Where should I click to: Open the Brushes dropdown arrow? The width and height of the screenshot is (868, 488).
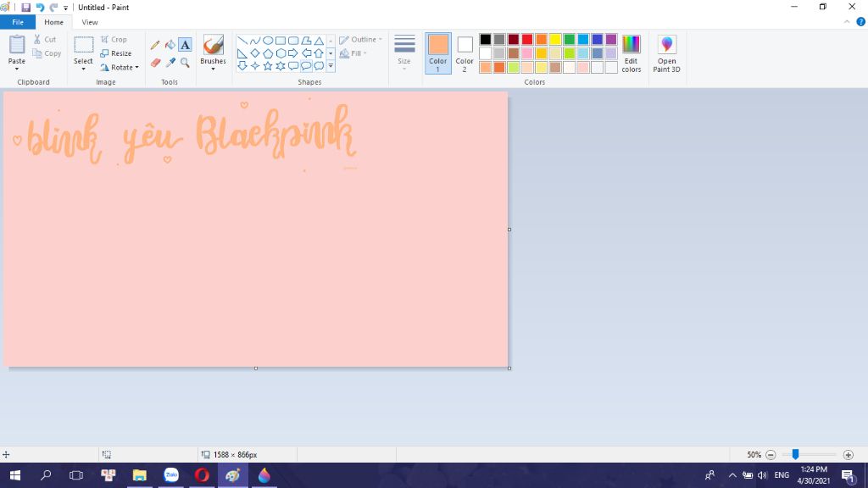[213, 69]
